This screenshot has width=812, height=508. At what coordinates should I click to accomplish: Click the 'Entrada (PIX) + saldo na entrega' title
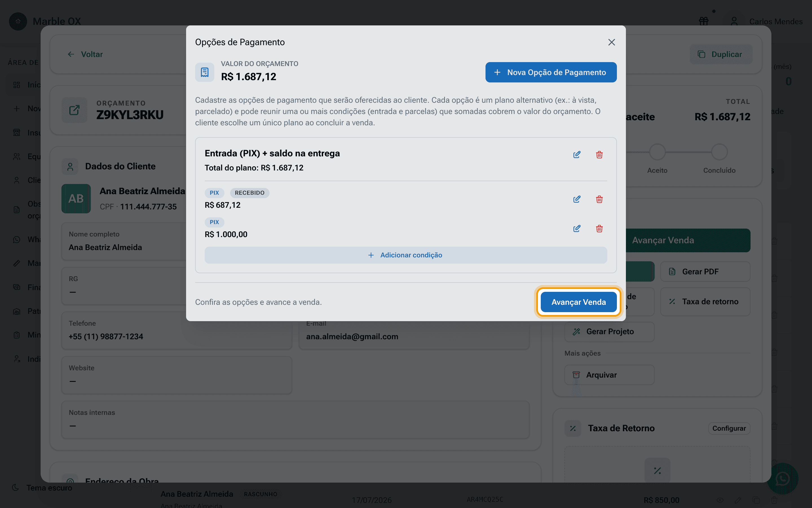(272, 153)
